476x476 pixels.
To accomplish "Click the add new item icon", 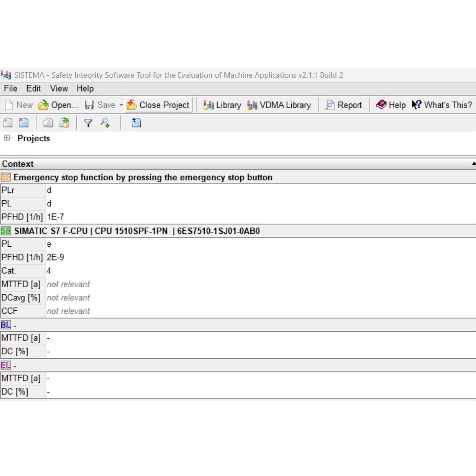I will pyautogui.click(x=8, y=123).
